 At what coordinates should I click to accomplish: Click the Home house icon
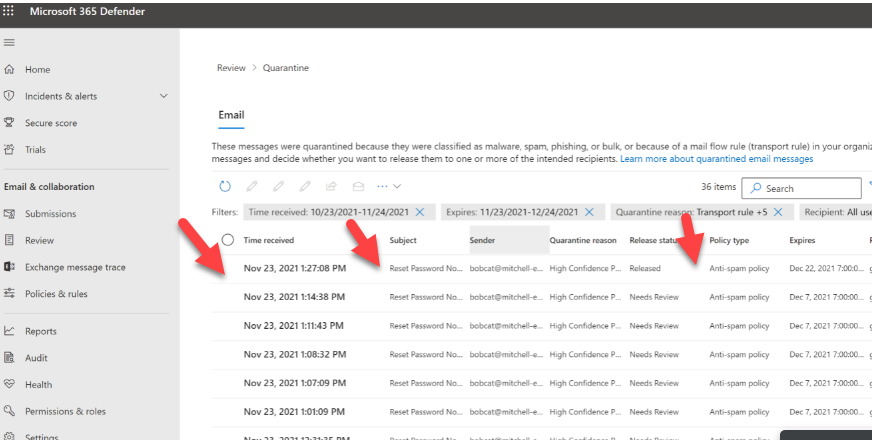click(x=9, y=70)
